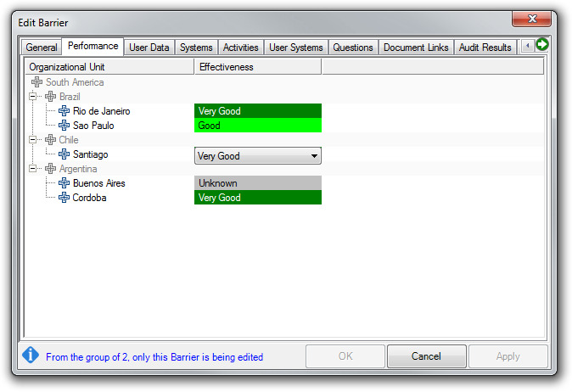
Task: Click the Rio de Janeiro unit icon
Action: tap(64, 111)
